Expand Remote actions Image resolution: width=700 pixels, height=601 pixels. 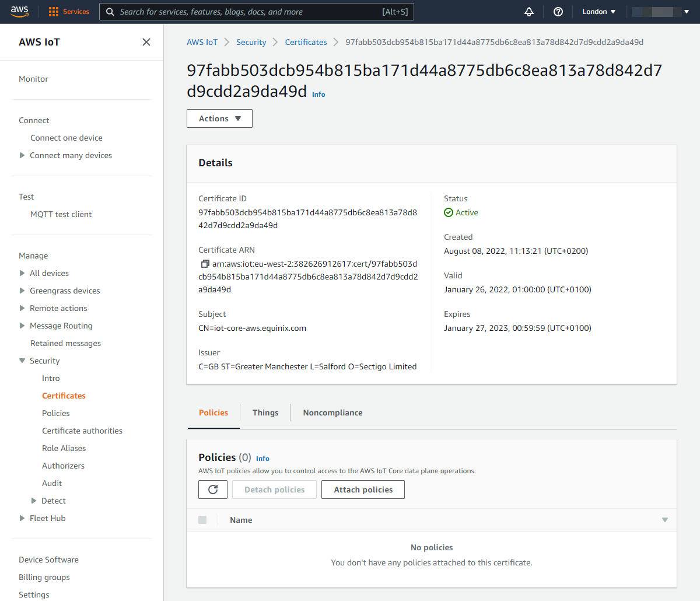[22, 308]
